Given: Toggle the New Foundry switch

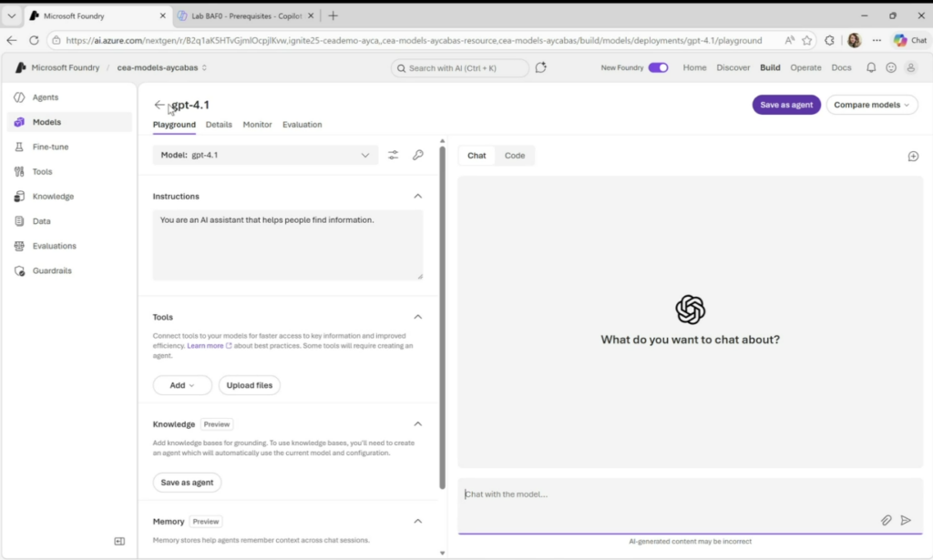Looking at the screenshot, I should [x=658, y=67].
